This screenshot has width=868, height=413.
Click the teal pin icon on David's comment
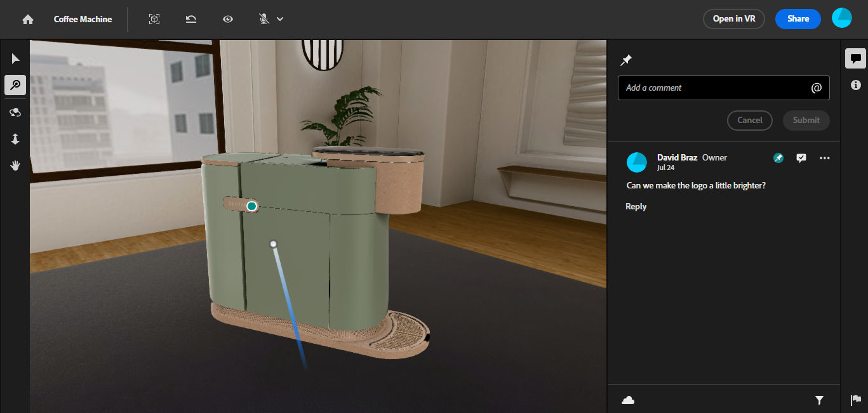click(x=778, y=158)
